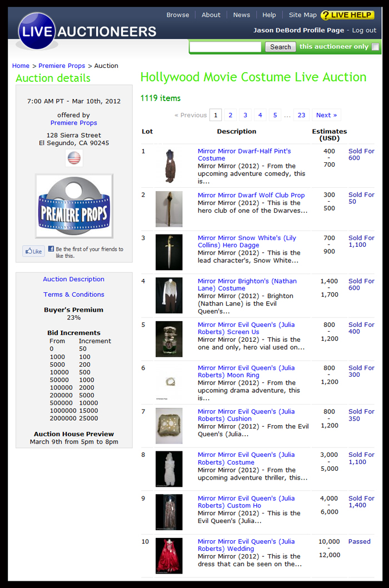
Task: Open lot 2 wolf club thumbnail
Action: click(x=169, y=210)
